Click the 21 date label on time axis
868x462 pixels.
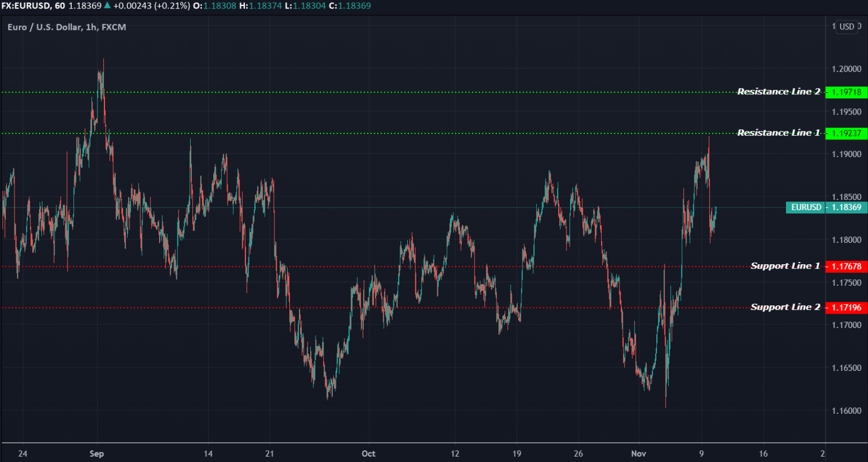click(270, 453)
